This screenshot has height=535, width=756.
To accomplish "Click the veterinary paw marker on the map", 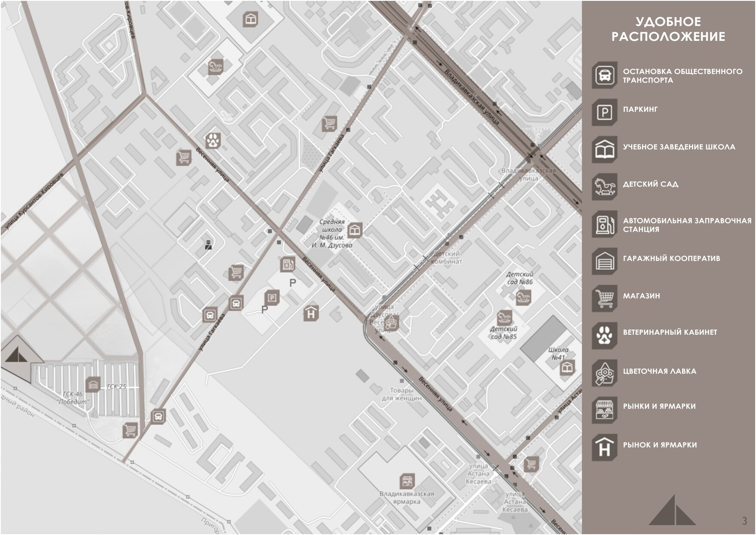I will 213,140.
